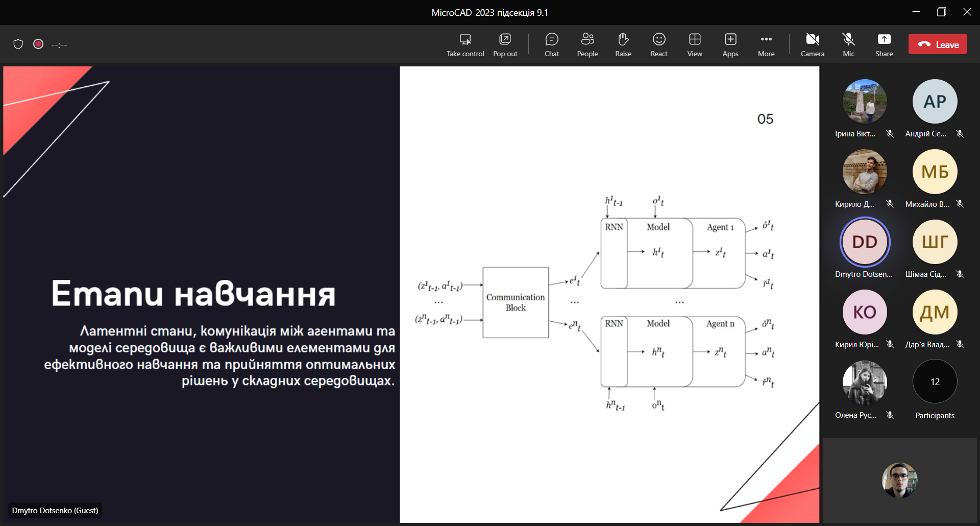Screen dimensions: 980x526
Task: Show the People list
Action: [587, 45]
